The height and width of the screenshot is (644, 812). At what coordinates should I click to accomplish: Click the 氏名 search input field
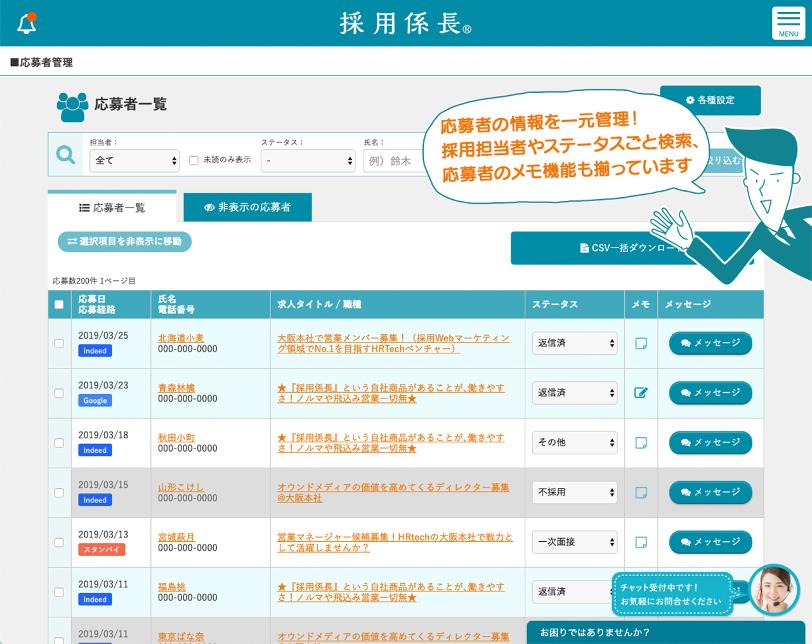tap(393, 161)
